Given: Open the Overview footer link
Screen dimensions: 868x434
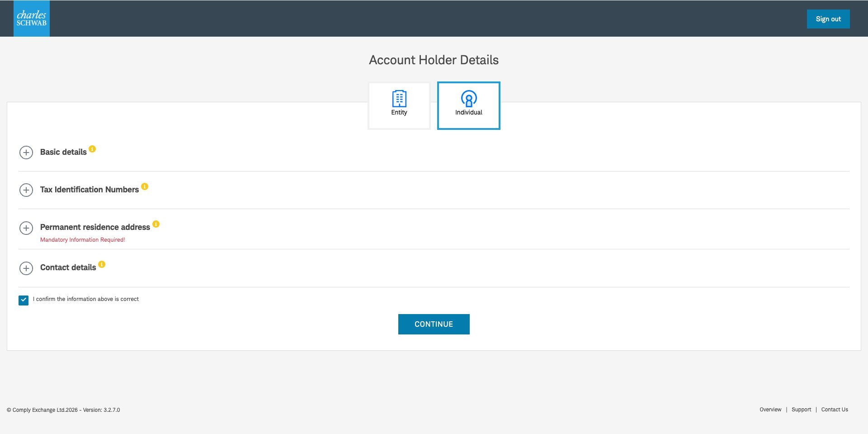Looking at the screenshot, I should tap(770, 410).
